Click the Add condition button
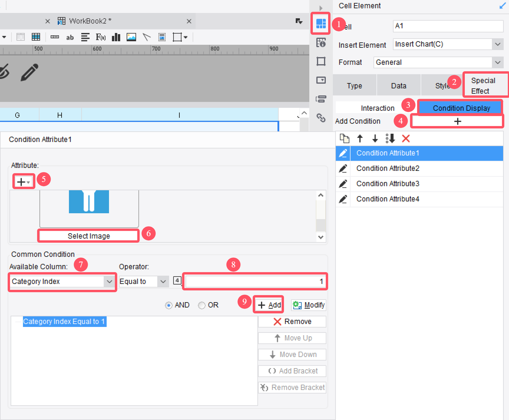Image resolution: width=509 pixels, height=420 pixels. [269, 305]
